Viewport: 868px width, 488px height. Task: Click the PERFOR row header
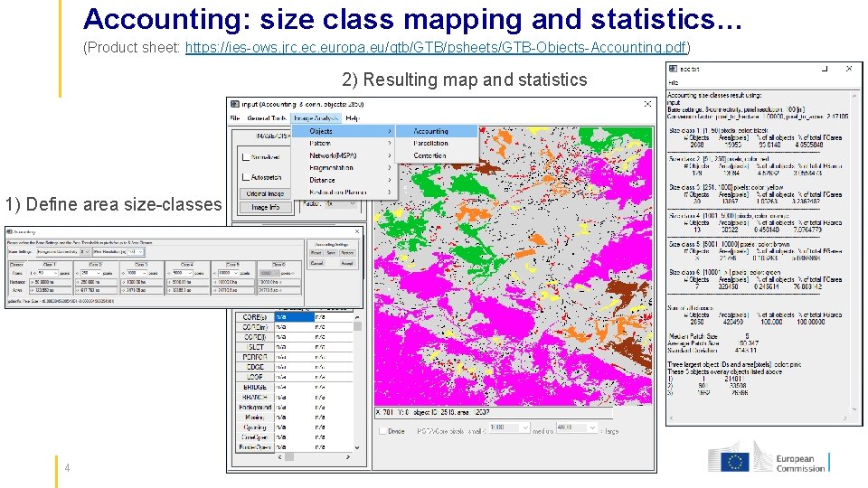(x=255, y=357)
